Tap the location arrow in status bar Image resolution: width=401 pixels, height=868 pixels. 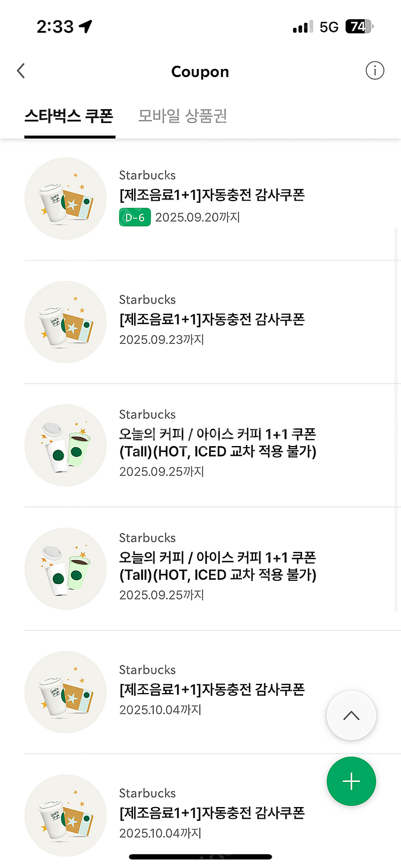pyautogui.click(x=86, y=26)
